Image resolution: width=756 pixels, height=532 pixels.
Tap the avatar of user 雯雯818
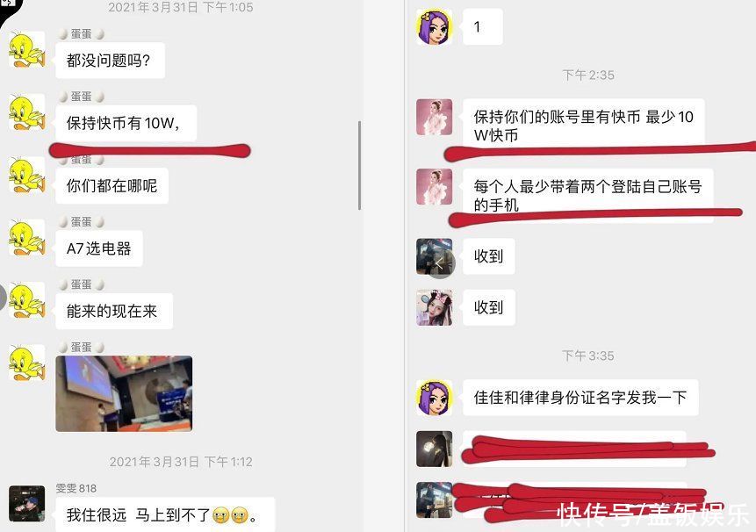[x=27, y=504]
